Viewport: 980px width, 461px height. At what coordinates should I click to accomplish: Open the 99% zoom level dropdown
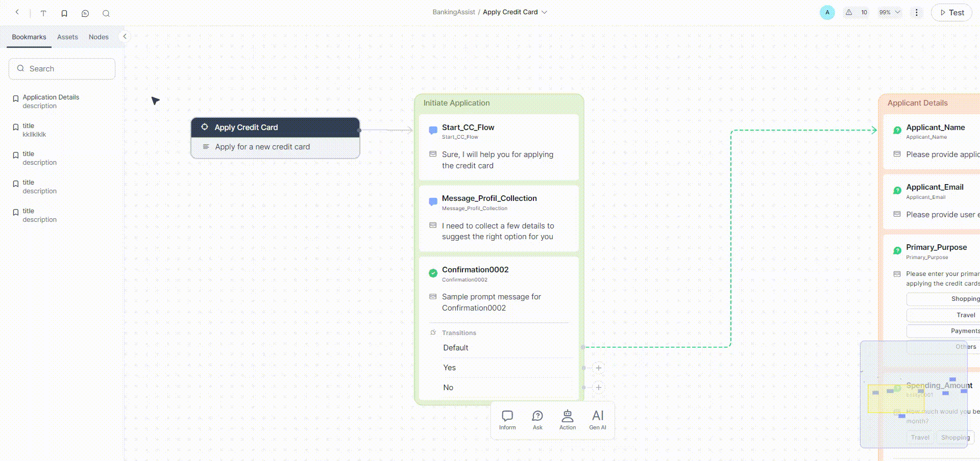click(890, 12)
